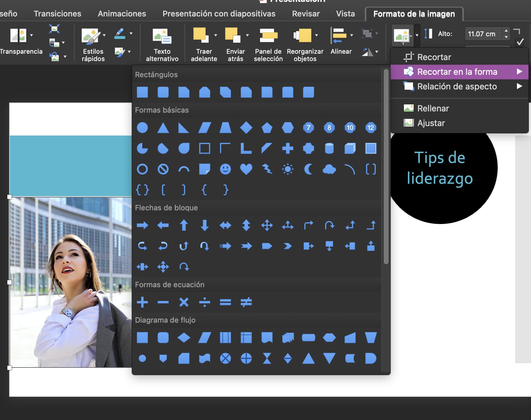The image size is (531, 420).
Task: Select the smiley face shape
Action: pyautogui.click(x=225, y=169)
